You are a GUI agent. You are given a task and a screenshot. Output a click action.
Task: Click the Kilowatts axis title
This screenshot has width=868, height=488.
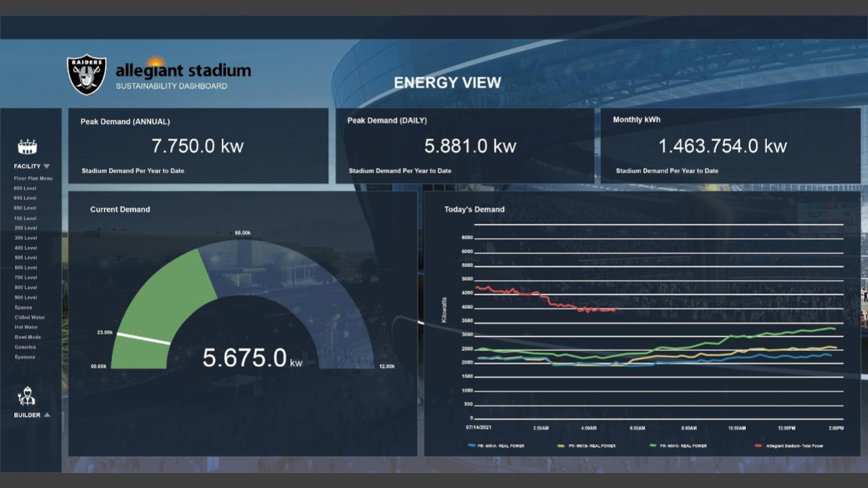coord(445,309)
